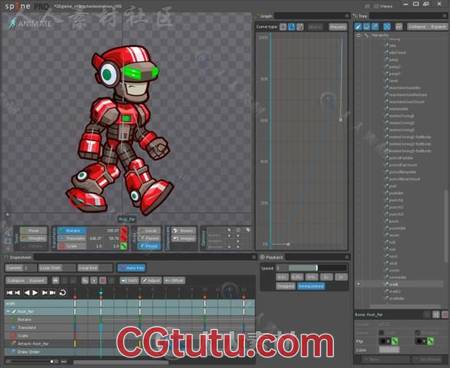Viewport: 450px width, 368px height.
Task: Enable the World axes option
Action: coord(149,246)
